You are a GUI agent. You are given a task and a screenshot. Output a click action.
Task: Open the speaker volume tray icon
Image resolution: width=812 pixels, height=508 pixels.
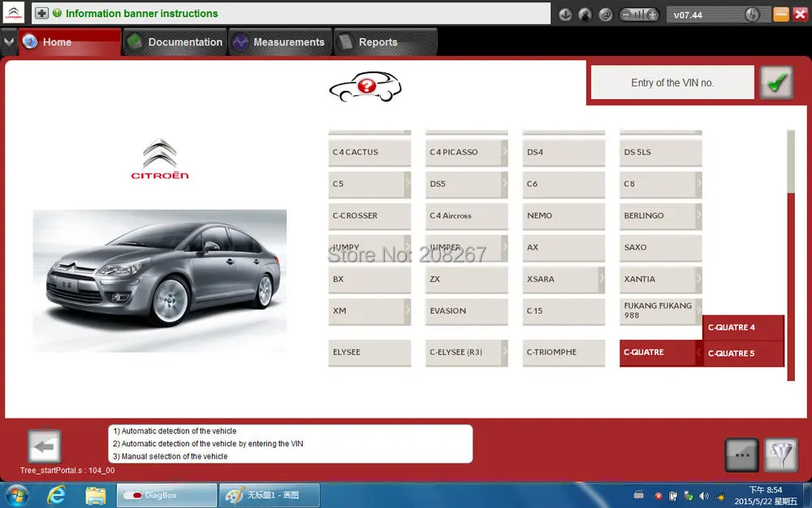(x=704, y=496)
